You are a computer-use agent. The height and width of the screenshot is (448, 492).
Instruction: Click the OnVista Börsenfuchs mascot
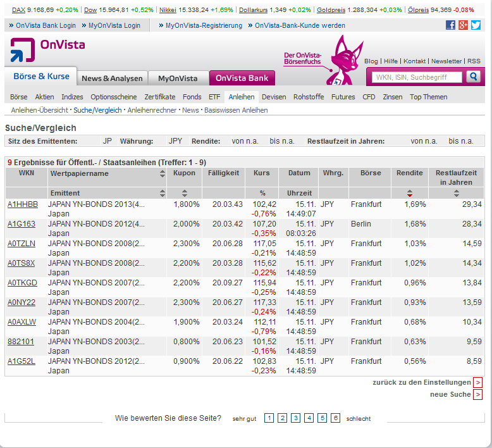point(344,60)
